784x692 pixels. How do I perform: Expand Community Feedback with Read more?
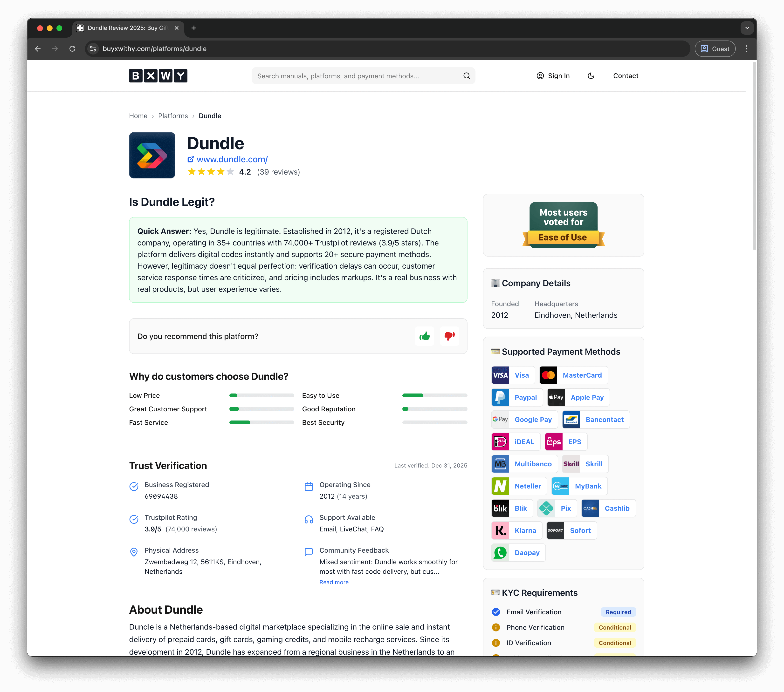(334, 582)
